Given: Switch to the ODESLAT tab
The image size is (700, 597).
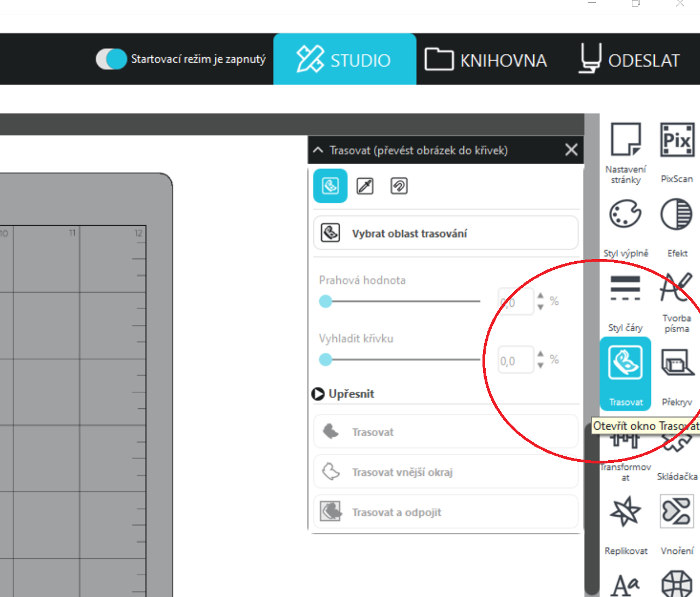Looking at the screenshot, I should (x=630, y=59).
